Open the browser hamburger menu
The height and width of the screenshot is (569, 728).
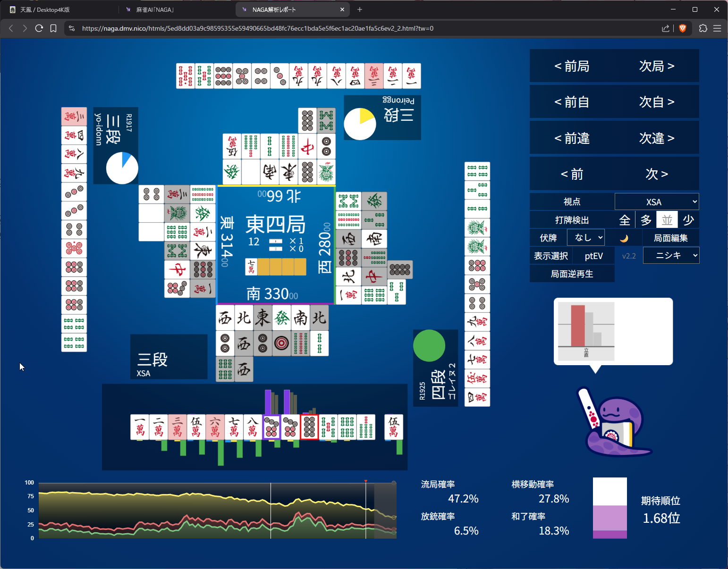(717, 28)
